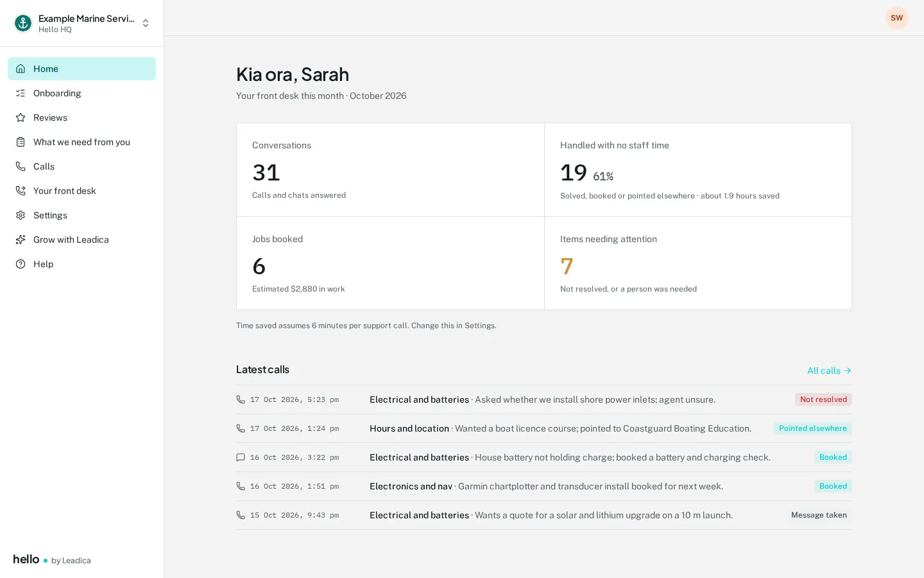924x578 pixels.
Task: Click the phone icon on the 16 Oct 1:51 pm call
Action: coord(241,486)
